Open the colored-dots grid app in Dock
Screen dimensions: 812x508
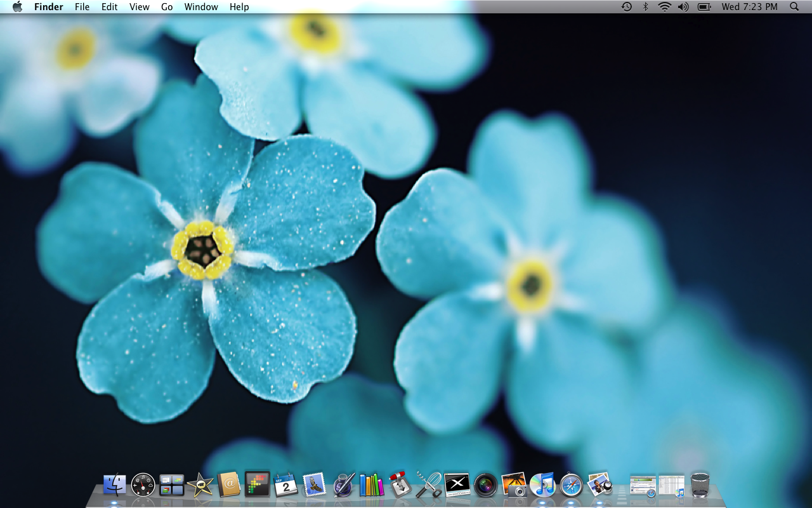pos(257,485)
